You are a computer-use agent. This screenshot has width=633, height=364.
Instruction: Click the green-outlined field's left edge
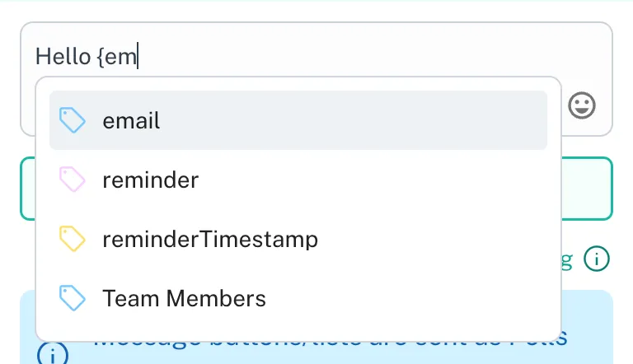pos(28,189)
